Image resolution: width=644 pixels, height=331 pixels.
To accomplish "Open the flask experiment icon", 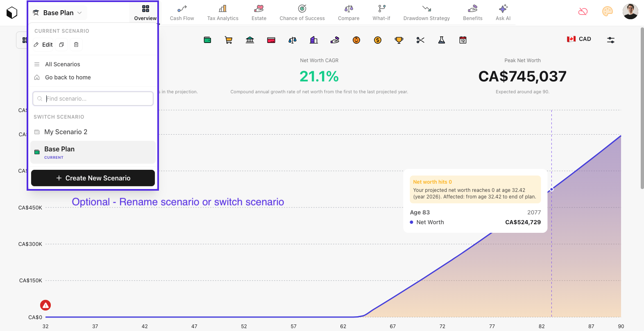I will [x=441, y=40].
